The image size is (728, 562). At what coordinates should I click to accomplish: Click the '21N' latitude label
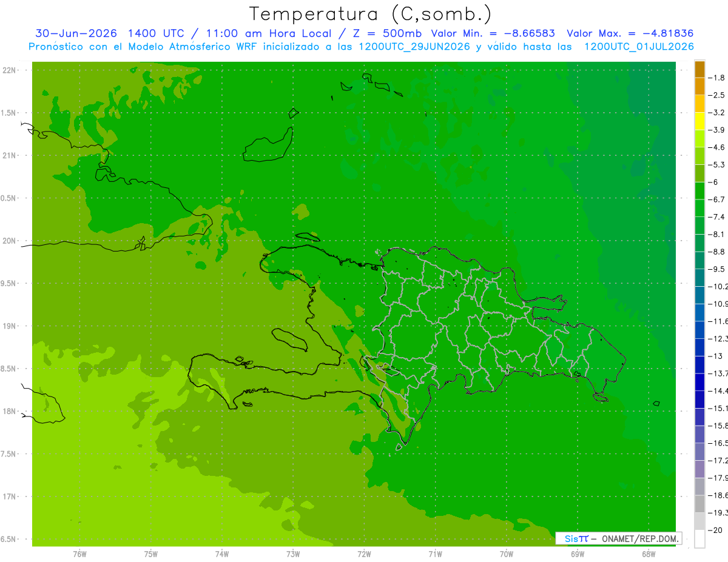[8, 156]
